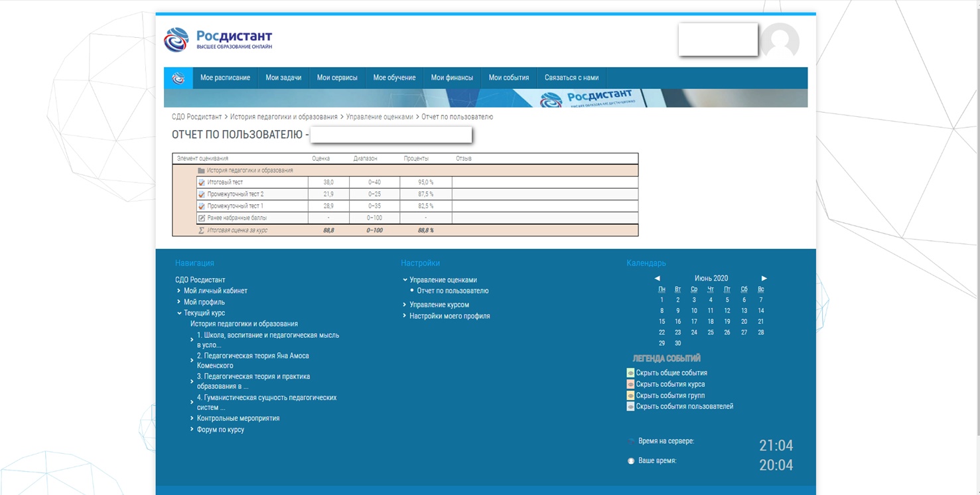Viewport: 980px width, 495px height.
Task: Open the user avatar profile picture
Action: point(780,41)
